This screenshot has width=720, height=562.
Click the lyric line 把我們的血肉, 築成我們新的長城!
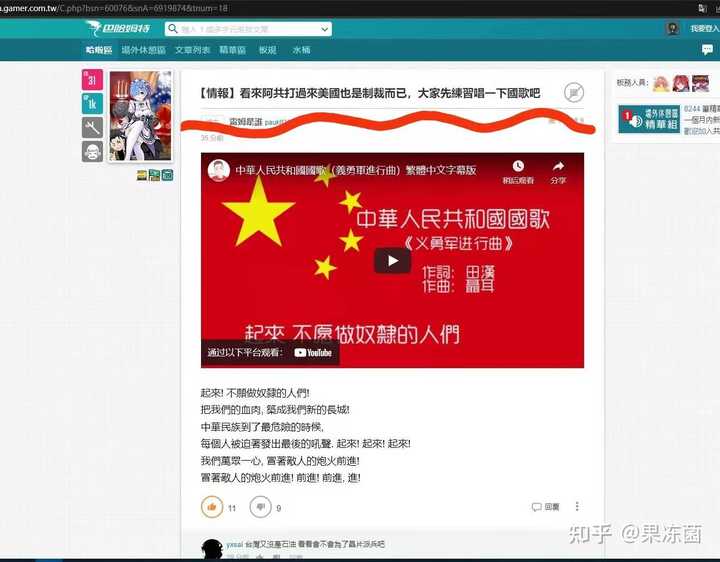point(275,410)
